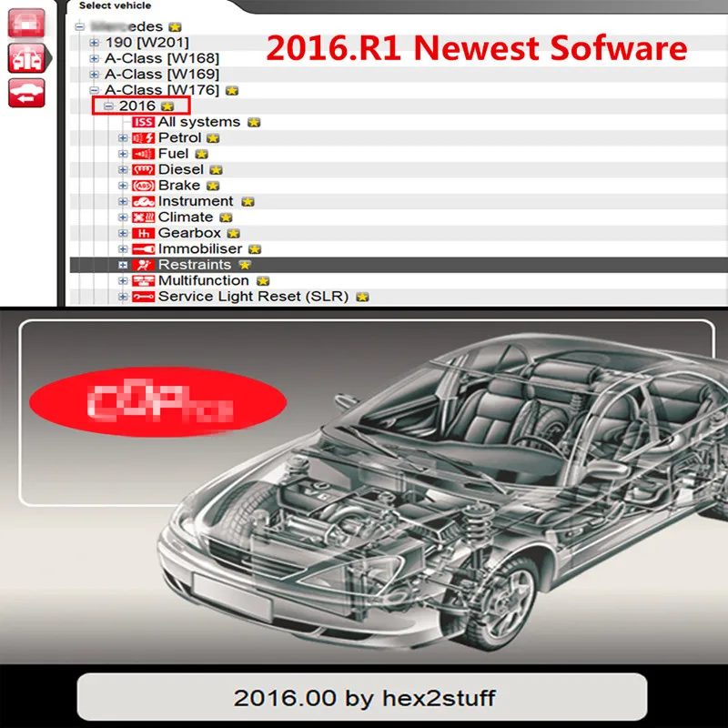This screenshot has width=728, height=728.
Task: Select Multifunction in the systems tree
Action: (202, 281)
